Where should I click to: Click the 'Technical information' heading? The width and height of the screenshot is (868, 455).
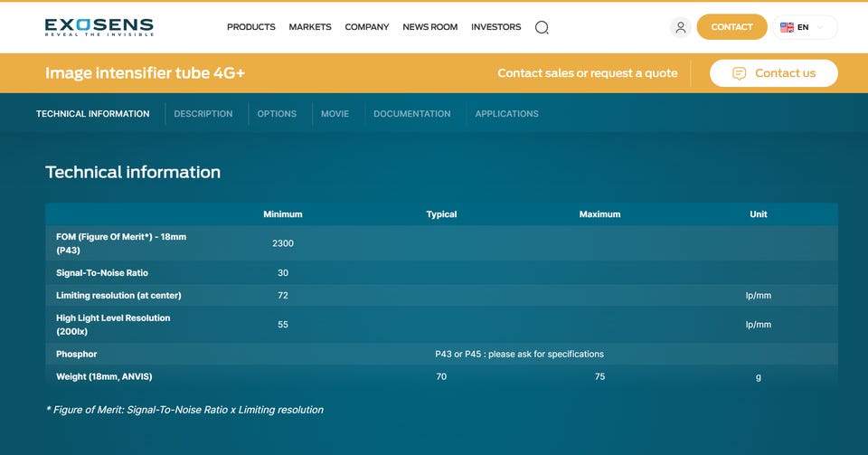pyautogui.click(x=133, y=172)
